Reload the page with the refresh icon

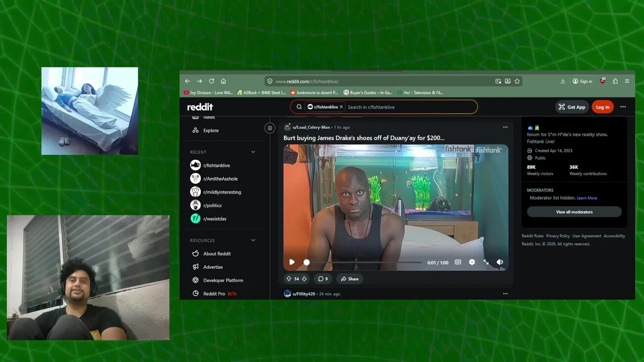click(211, 81)
